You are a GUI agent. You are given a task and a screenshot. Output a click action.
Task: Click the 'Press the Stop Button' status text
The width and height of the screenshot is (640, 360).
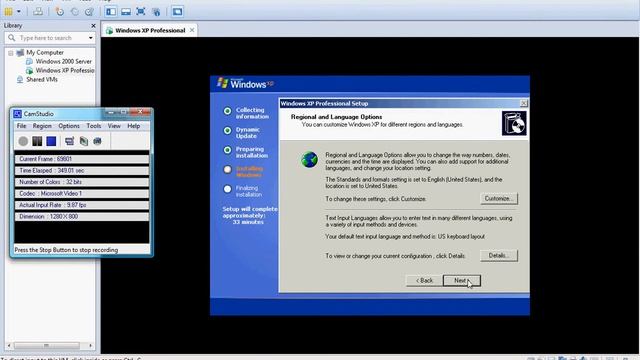tap(66, 250)
